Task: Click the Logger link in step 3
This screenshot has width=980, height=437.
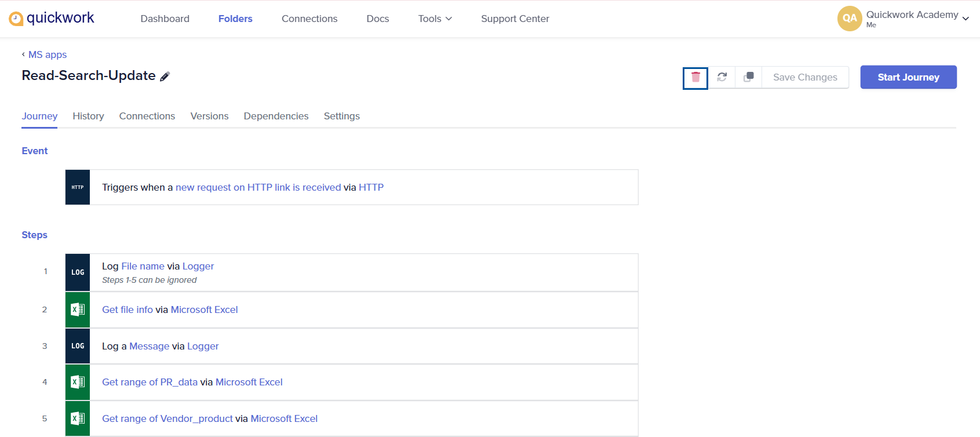Action: [203, 346]
